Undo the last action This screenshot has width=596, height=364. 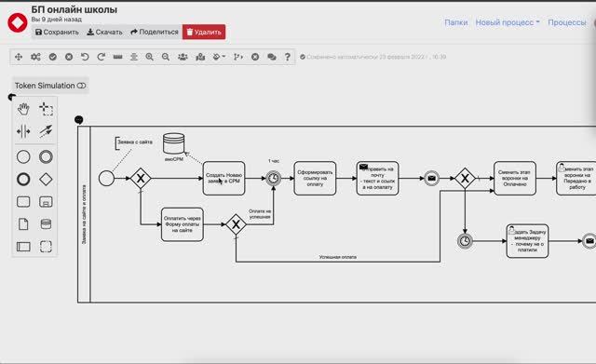point(85,57)
